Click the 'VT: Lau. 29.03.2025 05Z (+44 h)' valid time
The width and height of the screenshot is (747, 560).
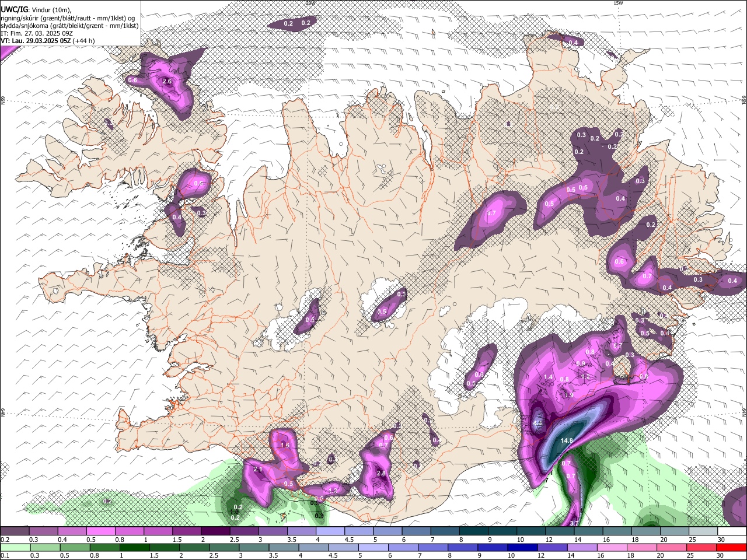tap(48, 41)
